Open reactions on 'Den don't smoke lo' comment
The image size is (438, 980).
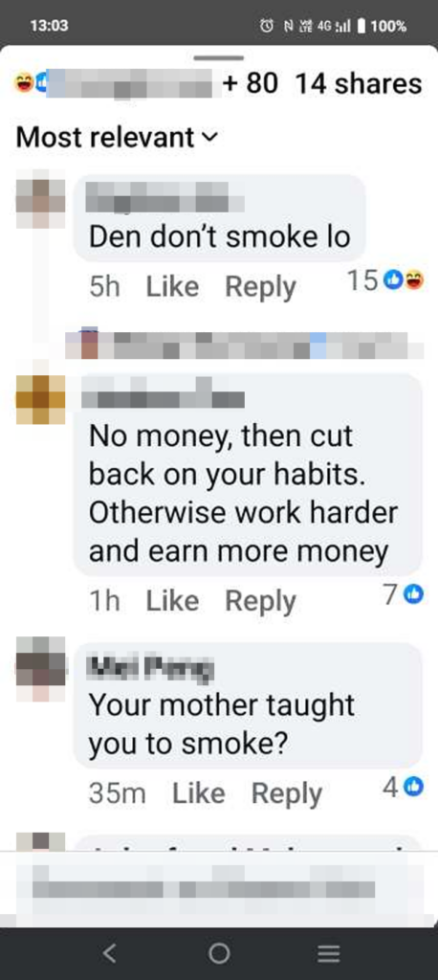[384, 282]
